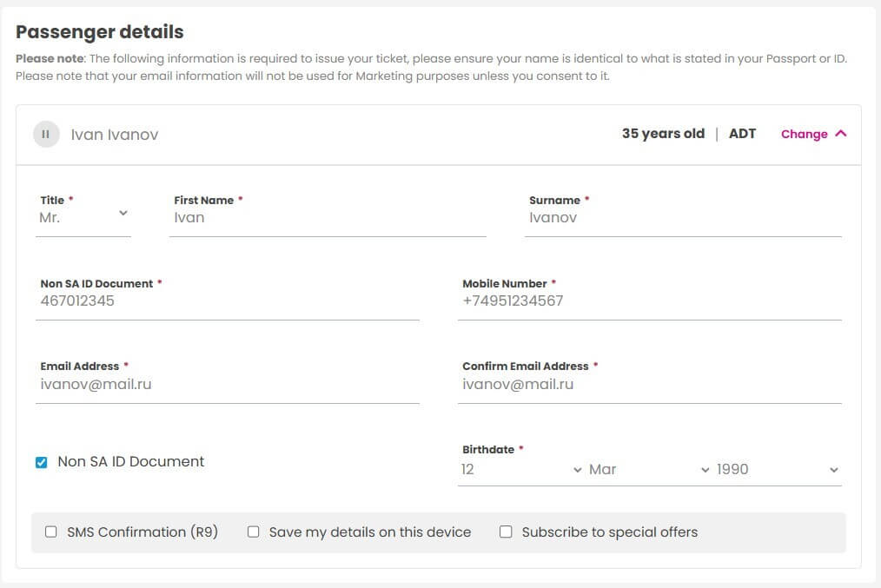Uncheck the Non SA ID Document checkbox

pyautogui.click(x=41, y=462)
